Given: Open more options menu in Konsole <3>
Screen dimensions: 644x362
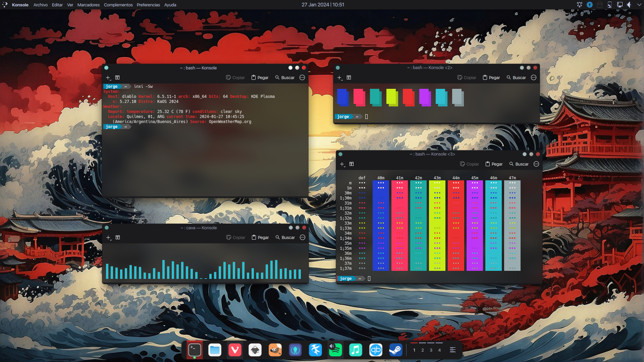Looking at the screenshot, I should pyautogui.click(x=536, y=164).
